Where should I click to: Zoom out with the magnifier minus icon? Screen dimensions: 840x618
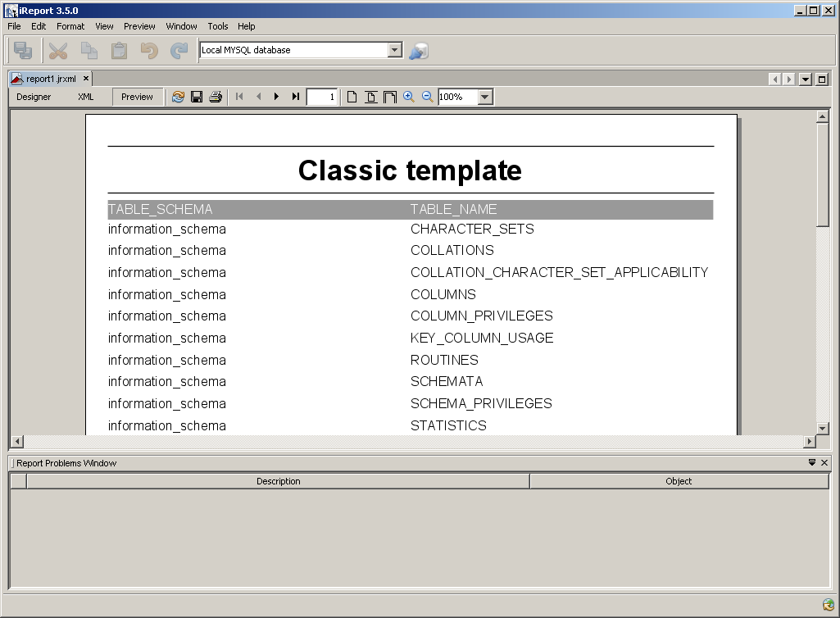(x=428, y=97)
